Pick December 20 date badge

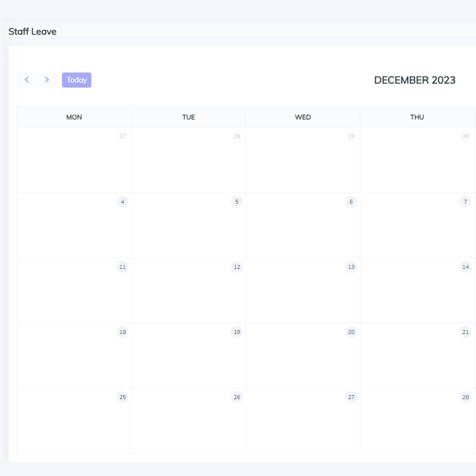click(x=351, y=332)
